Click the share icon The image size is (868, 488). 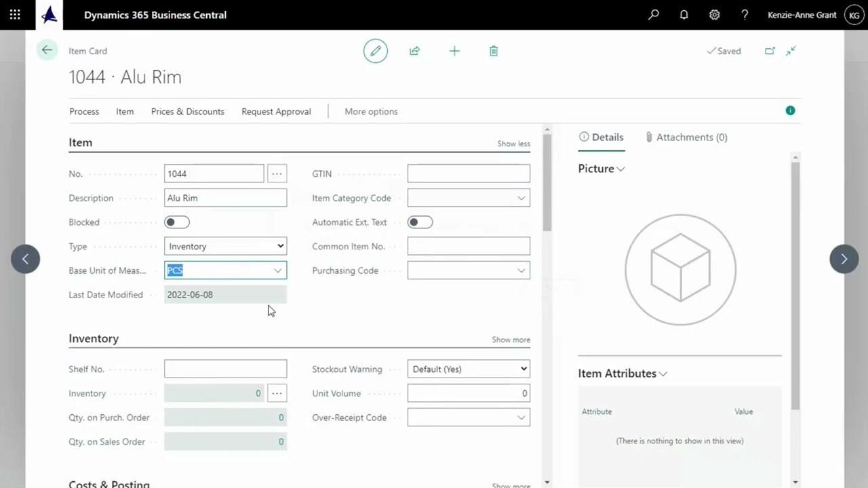click(x=414, y=51)
